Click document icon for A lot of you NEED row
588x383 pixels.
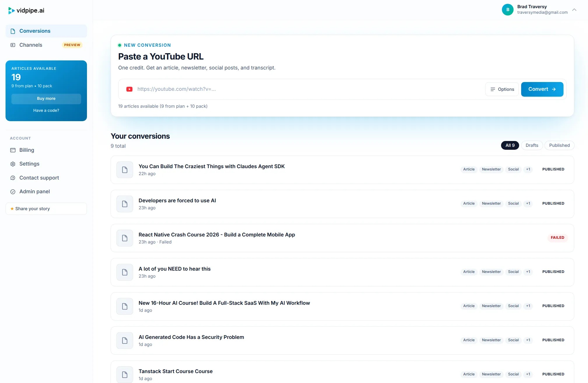(125, 272)
